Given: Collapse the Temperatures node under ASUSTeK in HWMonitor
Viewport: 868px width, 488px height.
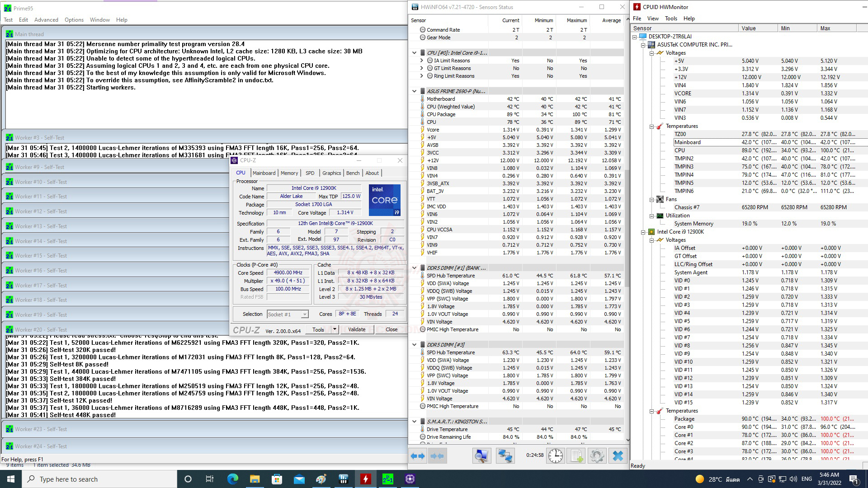Looking at the screenshot, I should click(x=652, y=127).
